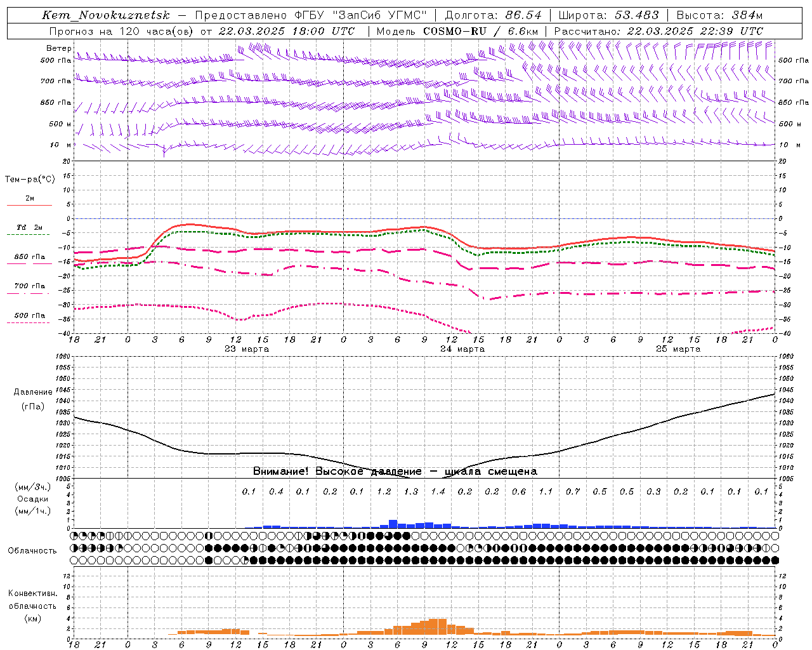Click the 25 марта date label
812x650 pixels.
(678, 349)
